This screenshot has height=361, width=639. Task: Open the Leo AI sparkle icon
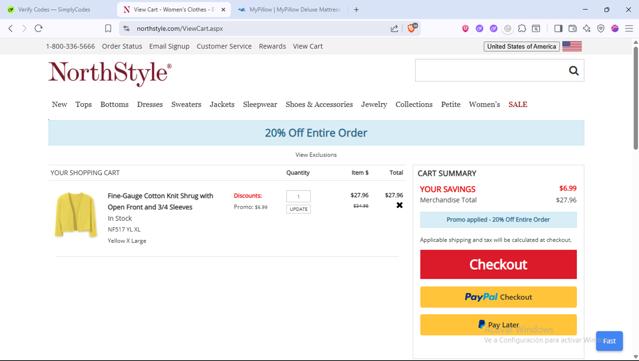pyautogui.click(x=586, y=28)
